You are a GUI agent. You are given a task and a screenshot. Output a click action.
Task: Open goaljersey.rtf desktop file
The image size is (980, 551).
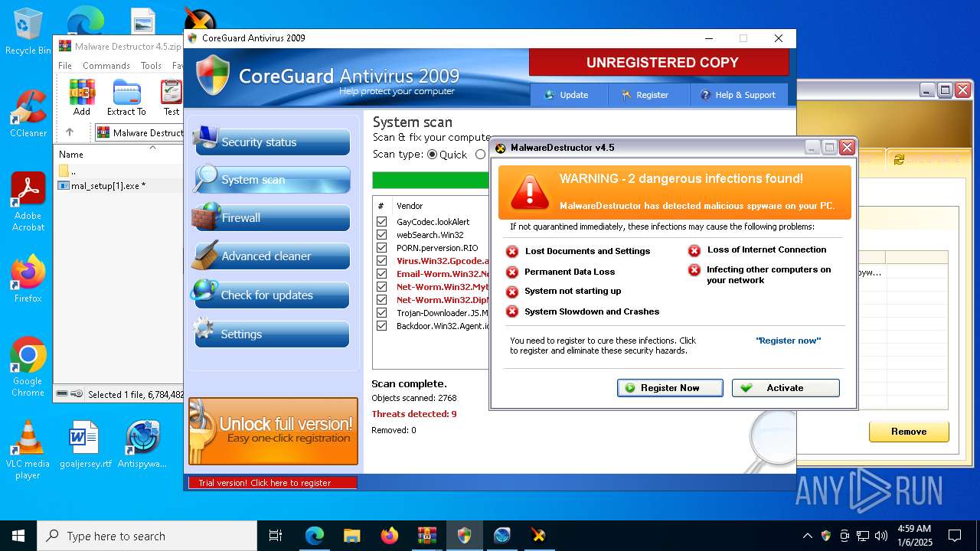(85, 445)
